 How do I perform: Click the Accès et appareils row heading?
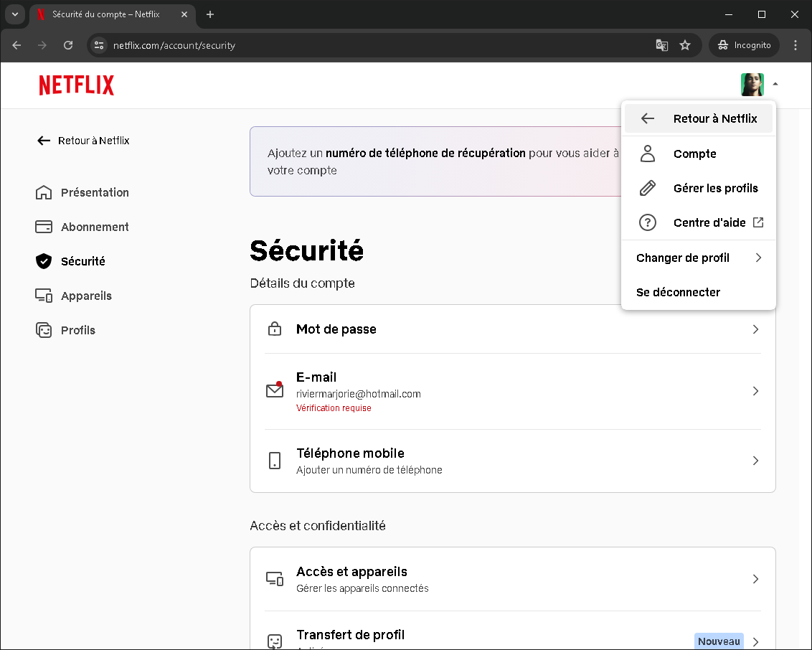tap(351, 572)
